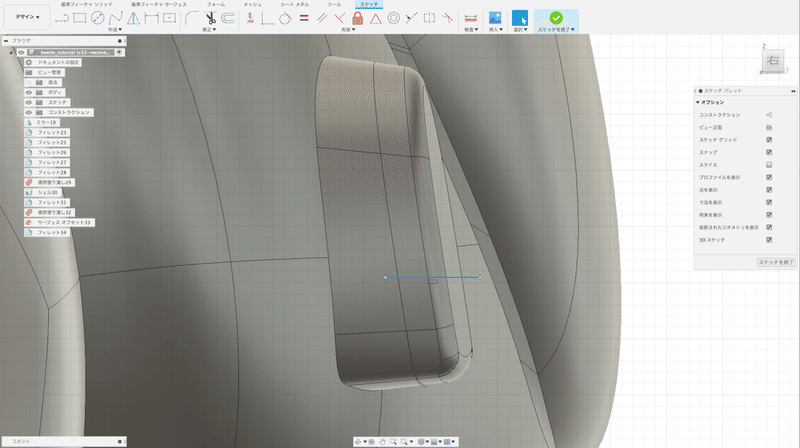Click the Look At (ビュー正面) icon
Image resolution: width=800 pixels, height=448 pixels.
pyautogui.click(x=769, y=127)
